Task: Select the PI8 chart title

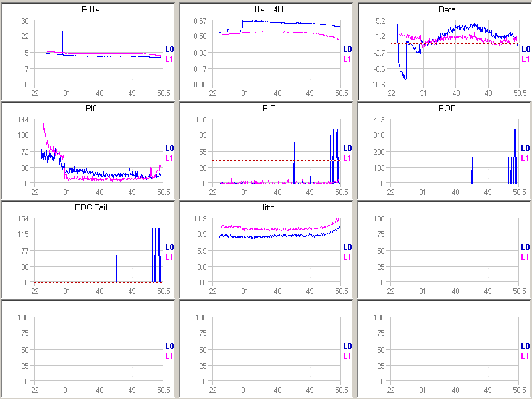Action: (x=89, y=108)
